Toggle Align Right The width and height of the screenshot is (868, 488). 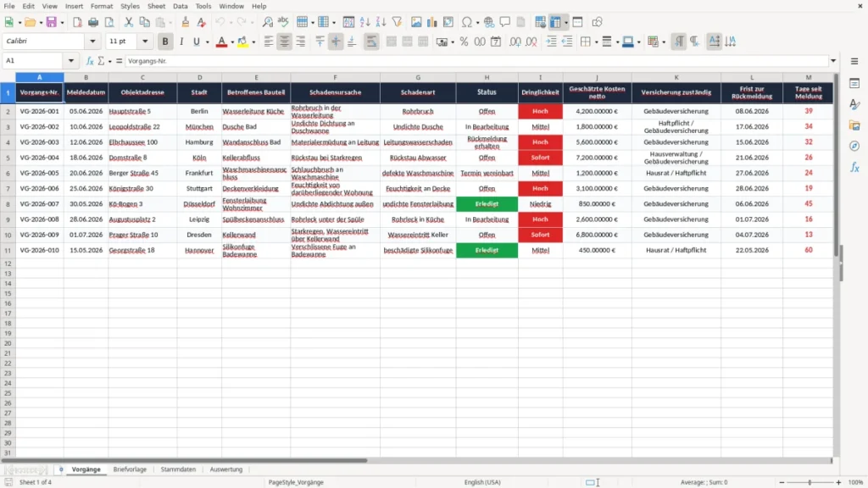pyautogui.click(x=301, y=42)
